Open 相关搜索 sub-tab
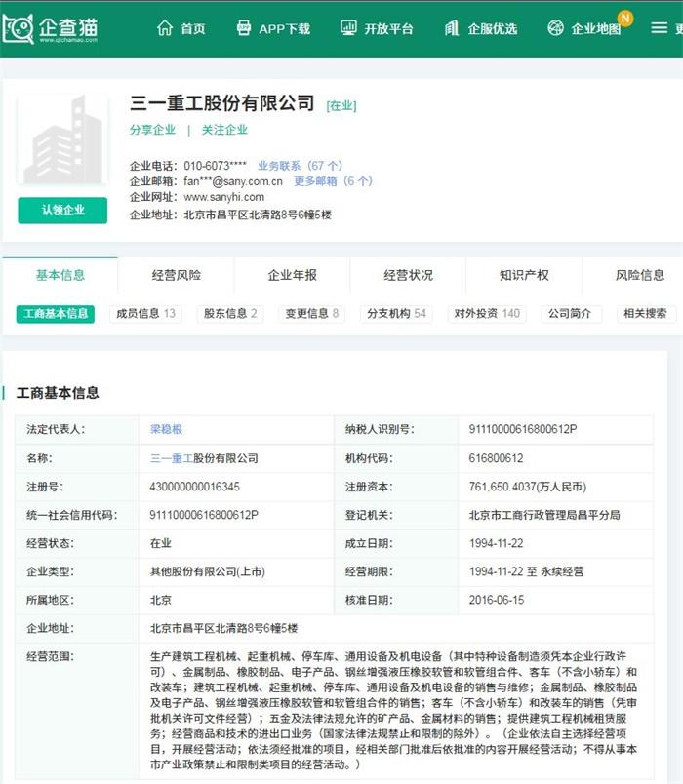 645,313
